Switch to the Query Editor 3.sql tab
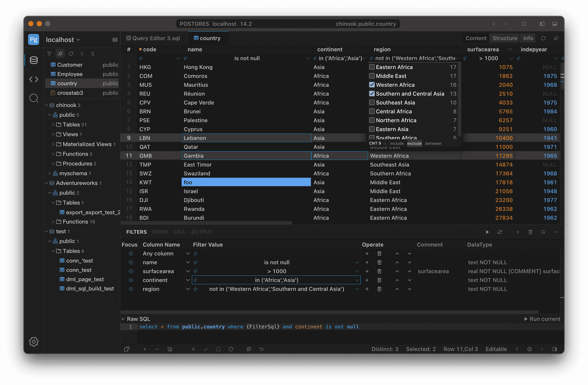The width and height of the screenshot is (588, 385). (x=156, y=38)
